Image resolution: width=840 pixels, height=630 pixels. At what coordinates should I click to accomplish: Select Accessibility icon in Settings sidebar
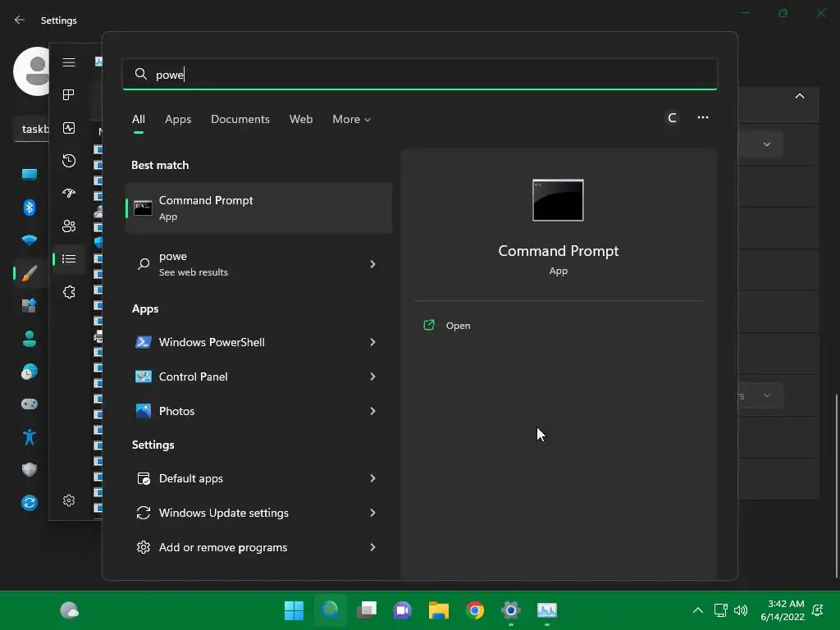[x=30, y=437]
